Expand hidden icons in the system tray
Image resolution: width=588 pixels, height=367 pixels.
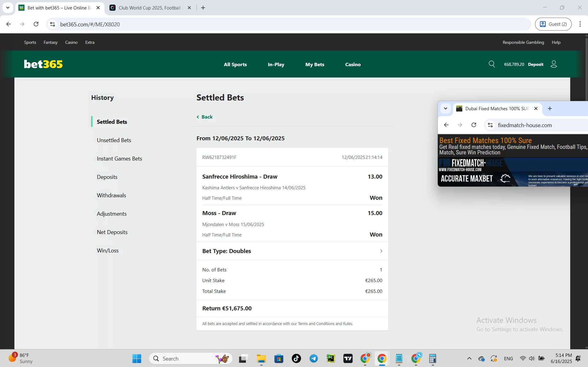pyautogui.click(x=469, y=358)
